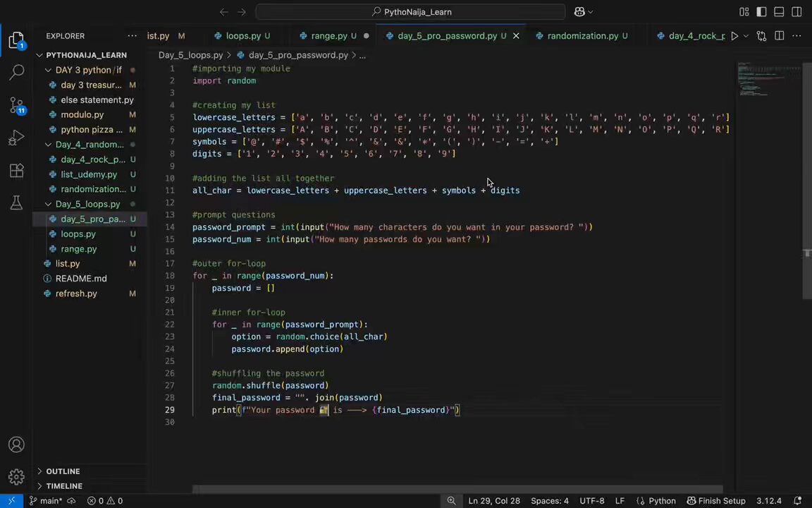Open the run button dropdown arrow
This screenshot has width=812, height=508.
point(746,36)
